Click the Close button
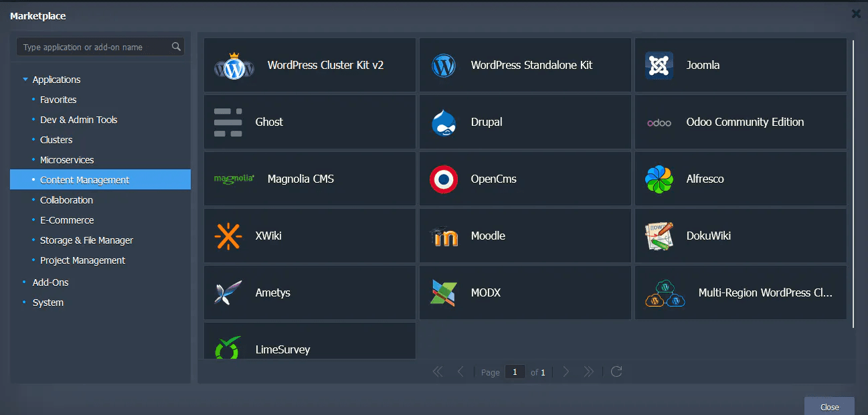Screen dimensions: 868x415 click(x=829, y=406)
